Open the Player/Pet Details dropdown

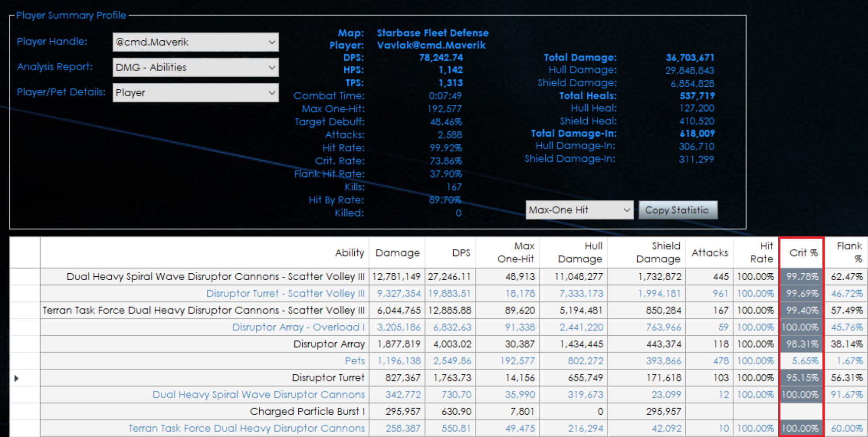point(195,93)
